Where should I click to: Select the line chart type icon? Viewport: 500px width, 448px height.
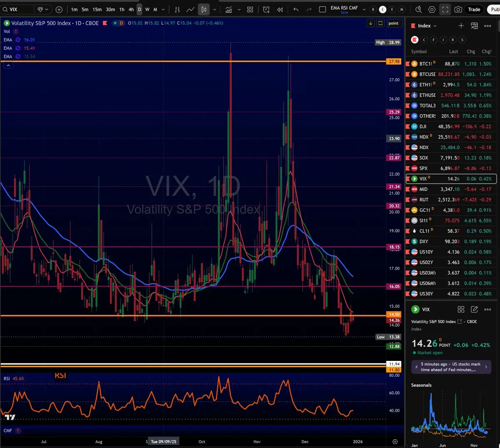click(190, 9)
